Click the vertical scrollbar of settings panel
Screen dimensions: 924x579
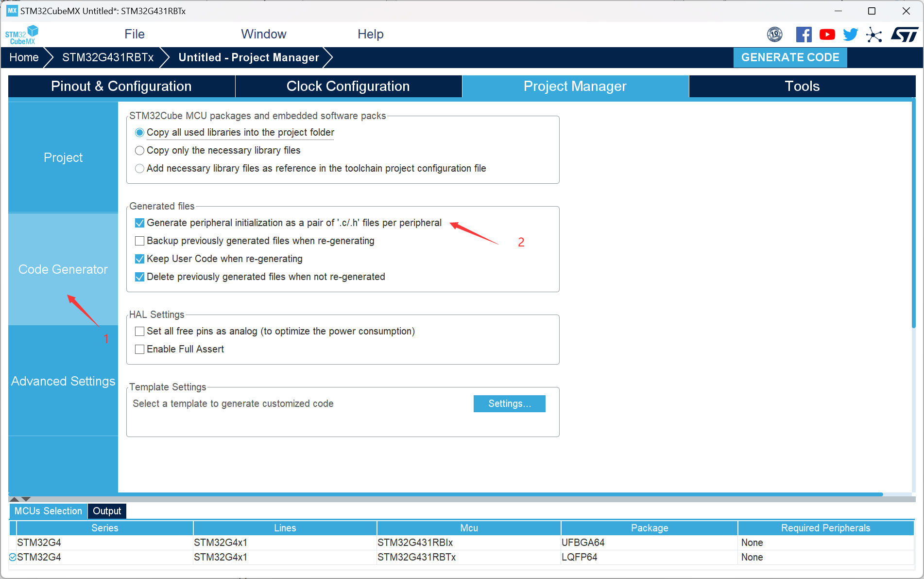coord(914,214)
